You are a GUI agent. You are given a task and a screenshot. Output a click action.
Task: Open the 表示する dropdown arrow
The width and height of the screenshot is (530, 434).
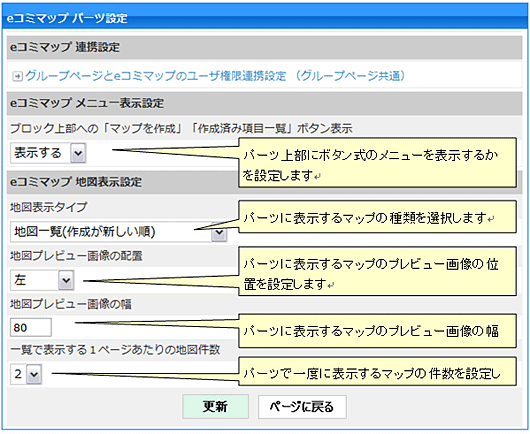78,153
